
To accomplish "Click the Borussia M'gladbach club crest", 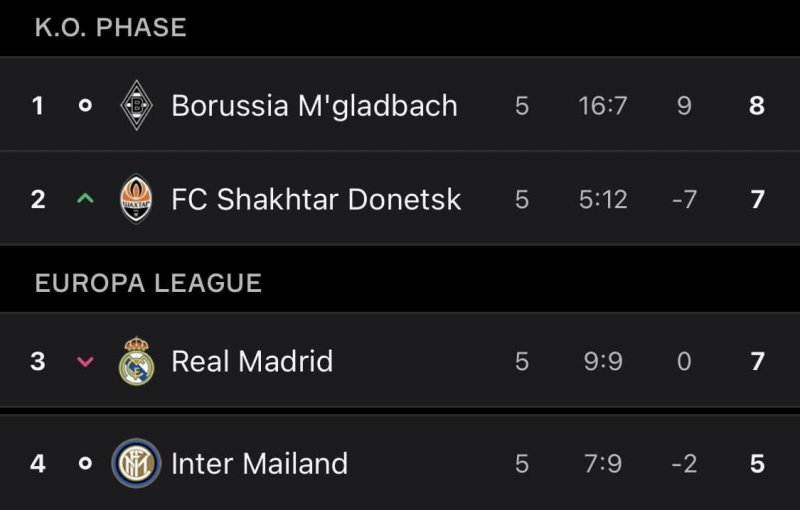I will coord(136,105).
